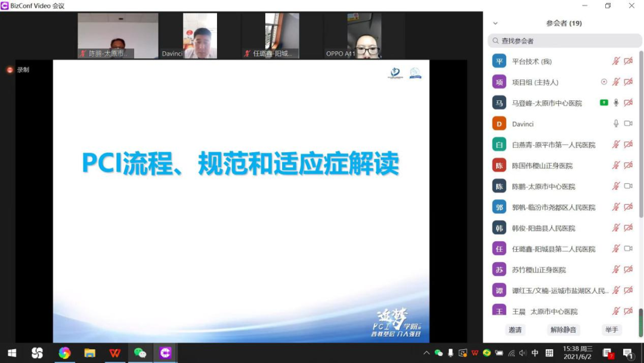Open WeChat from the taskbar
This screenshot has height=363, width=644.
click(x=140, y=353)
